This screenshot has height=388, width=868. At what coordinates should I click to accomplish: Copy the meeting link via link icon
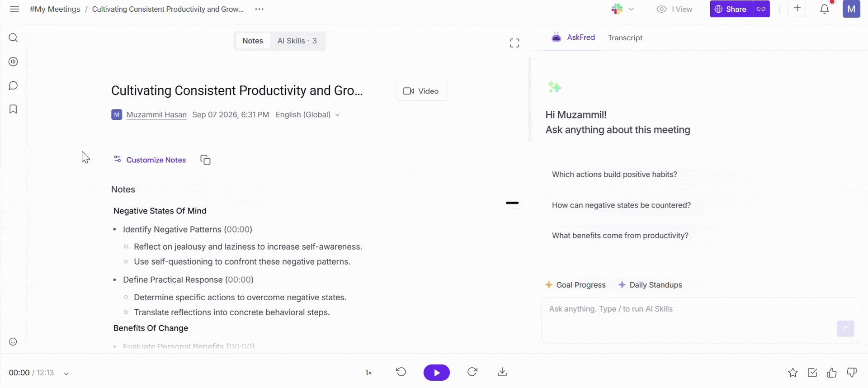click(761, 9)
